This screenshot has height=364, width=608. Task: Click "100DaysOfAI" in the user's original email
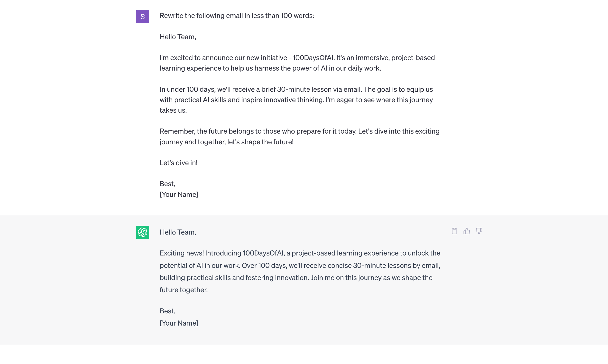pyautogui.click(x=313, y=58)
